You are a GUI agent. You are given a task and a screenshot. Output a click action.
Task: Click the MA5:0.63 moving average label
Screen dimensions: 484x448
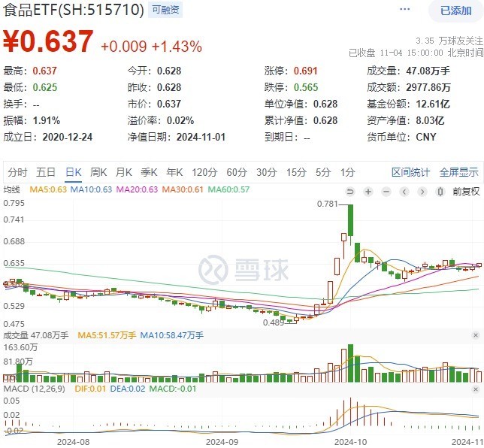[x=48, y=189]
